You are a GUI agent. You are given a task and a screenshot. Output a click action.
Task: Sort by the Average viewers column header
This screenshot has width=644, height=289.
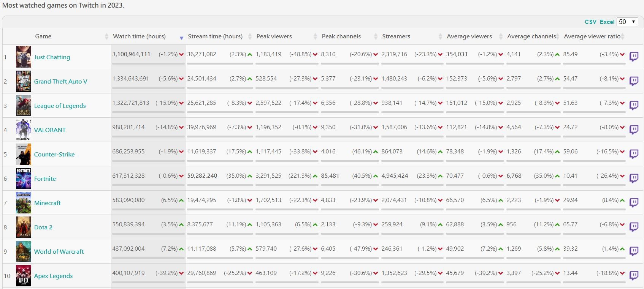469,36
